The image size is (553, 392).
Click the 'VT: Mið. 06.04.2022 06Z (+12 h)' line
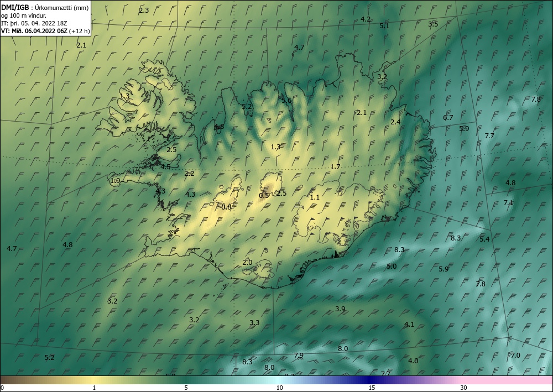pyautogui.click(x=45, y=31)
